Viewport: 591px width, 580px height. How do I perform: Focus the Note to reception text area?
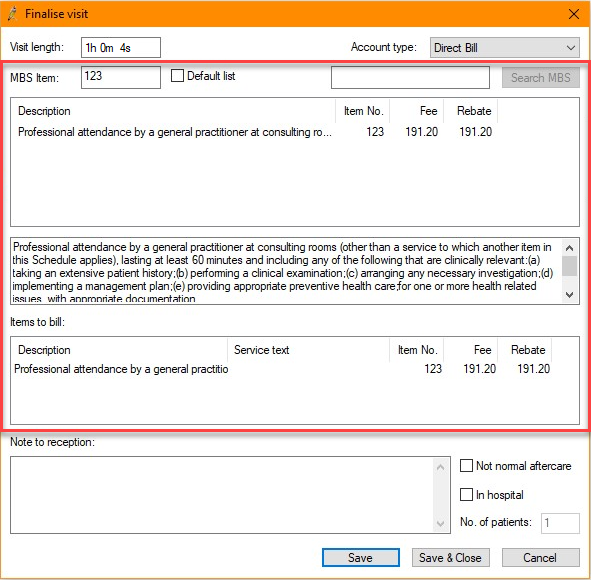[x=222, y=495]
